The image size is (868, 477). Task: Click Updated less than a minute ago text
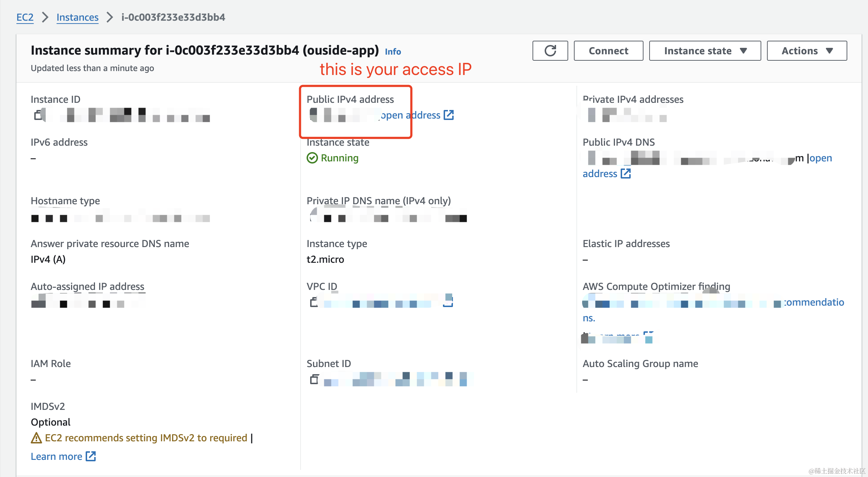(92, 68)
